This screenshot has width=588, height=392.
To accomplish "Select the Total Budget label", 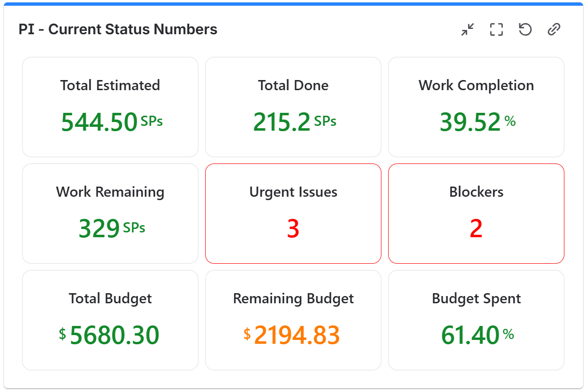I will click(110, 298).
